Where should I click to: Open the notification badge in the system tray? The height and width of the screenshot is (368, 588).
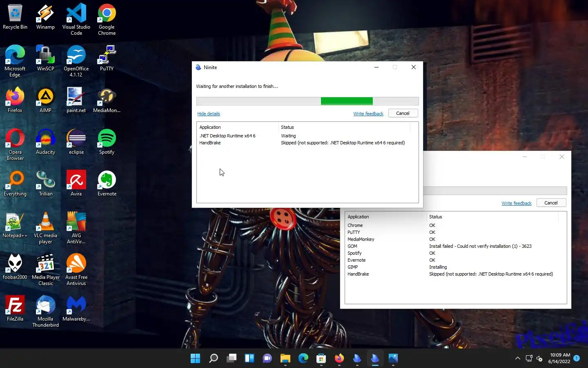tap(577, 358)
